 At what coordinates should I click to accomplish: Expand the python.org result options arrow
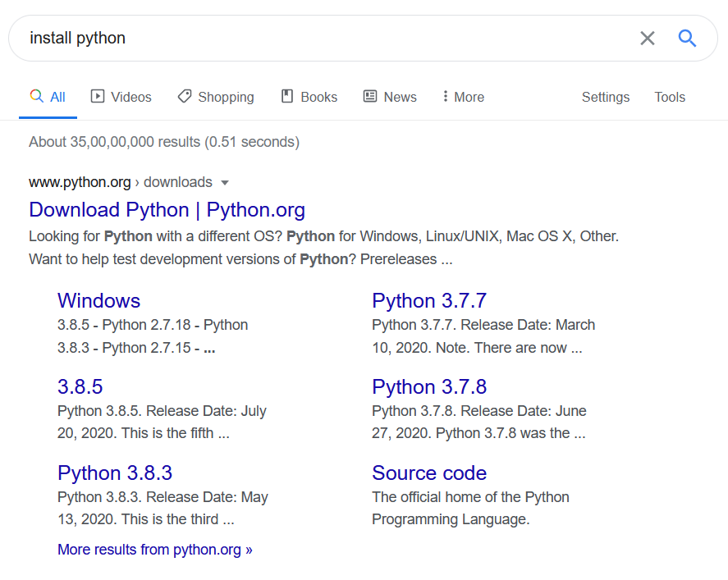pyautogui.click(x=225, y=183)
